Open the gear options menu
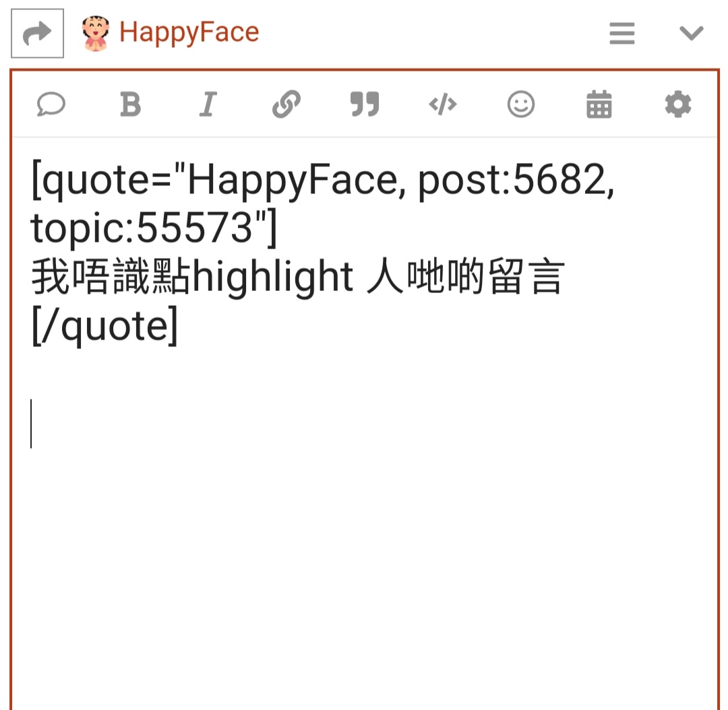The image size is (728, 710). 678,104
